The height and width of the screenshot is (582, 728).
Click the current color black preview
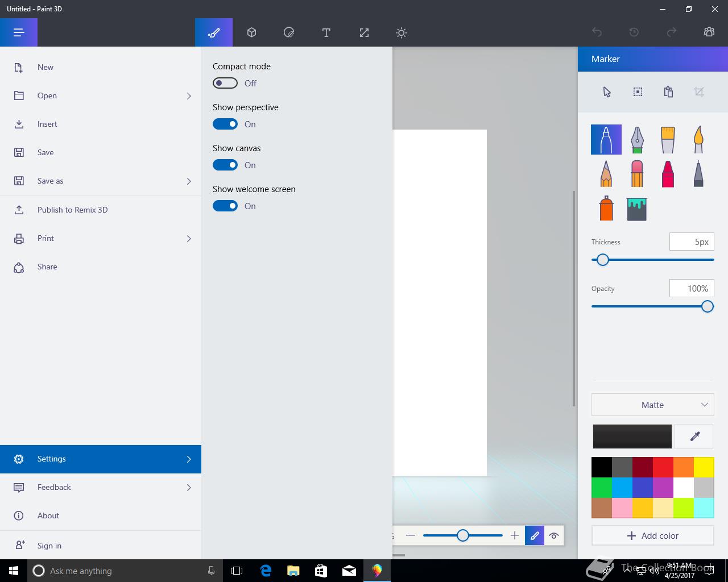632,436
